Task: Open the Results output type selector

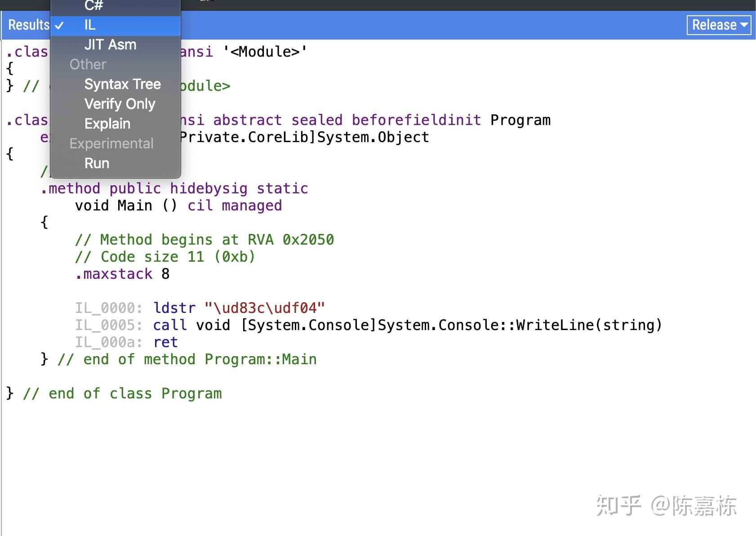Action: [x=28, y=25]
